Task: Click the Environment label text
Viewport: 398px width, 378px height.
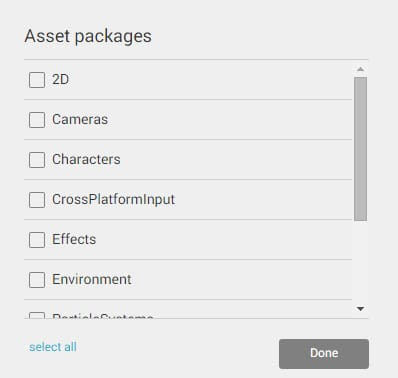Action: click(92, 280)
